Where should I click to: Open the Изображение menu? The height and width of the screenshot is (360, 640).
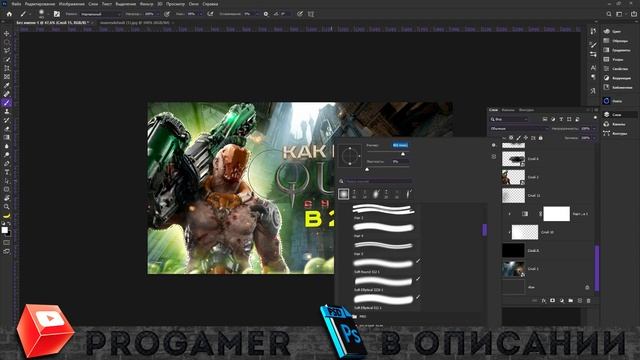click(x=71, y=4)
